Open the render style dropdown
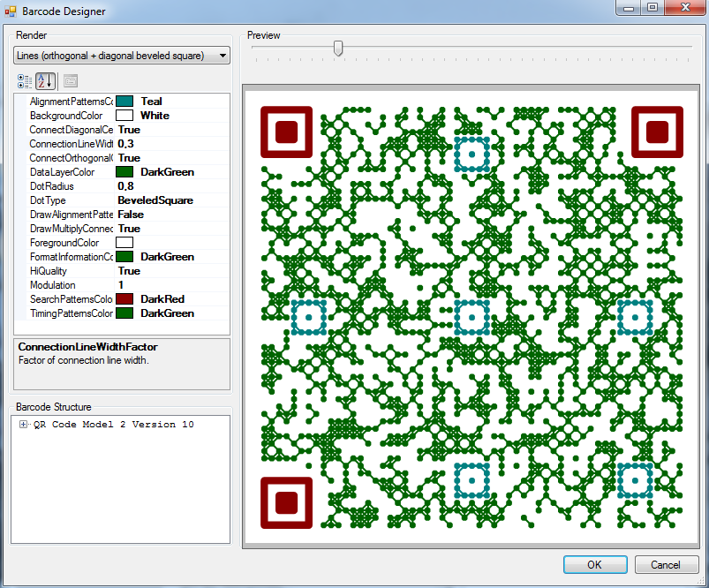This screenshot has height=588, width=709. click(x=122, y=56)
